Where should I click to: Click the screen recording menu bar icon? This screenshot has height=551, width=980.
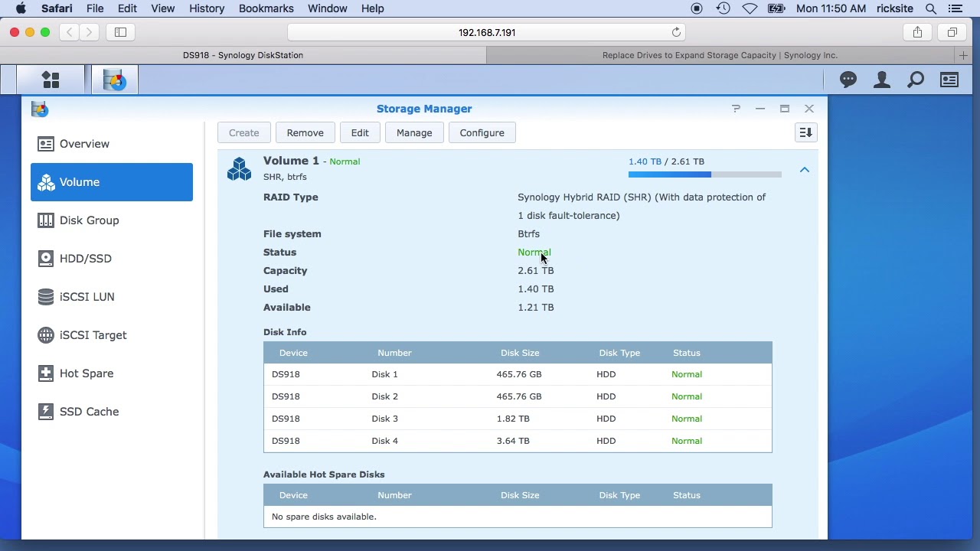click(x=697, y=8)
